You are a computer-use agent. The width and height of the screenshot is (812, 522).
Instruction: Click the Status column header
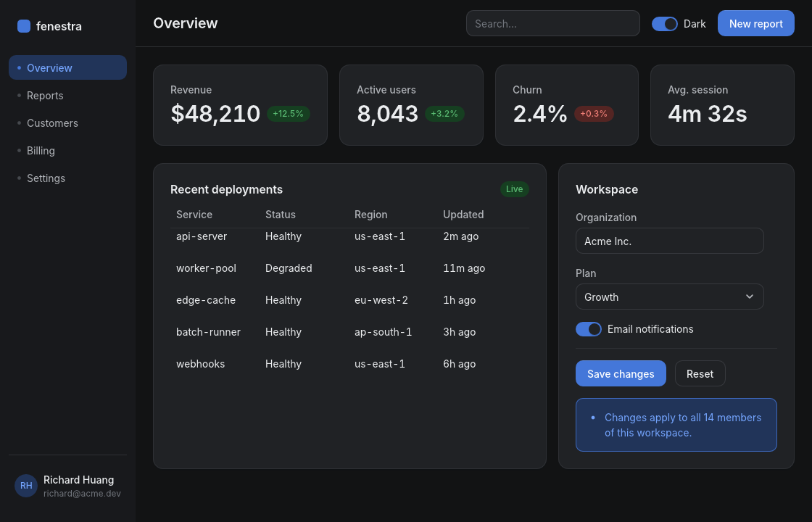pos(280,215)
